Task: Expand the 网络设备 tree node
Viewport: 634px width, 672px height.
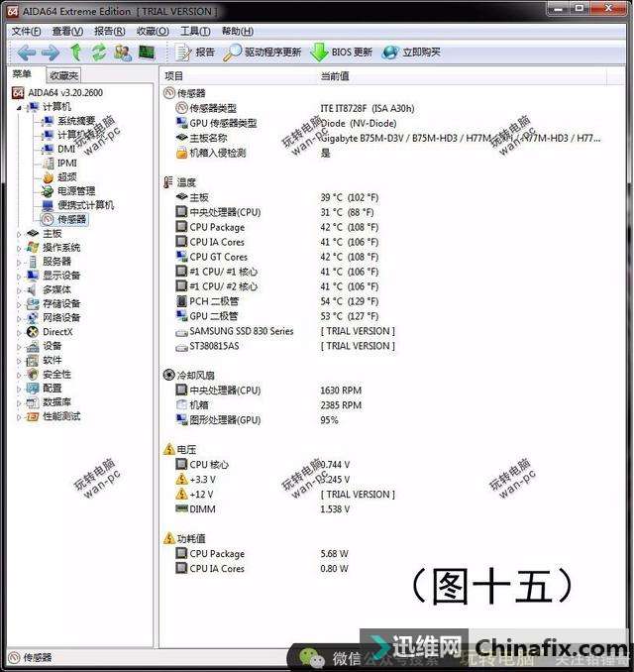Action: coord(19,319)
